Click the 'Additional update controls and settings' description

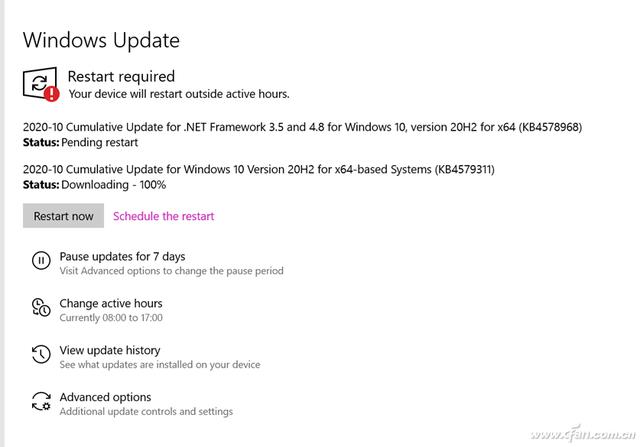146,412
